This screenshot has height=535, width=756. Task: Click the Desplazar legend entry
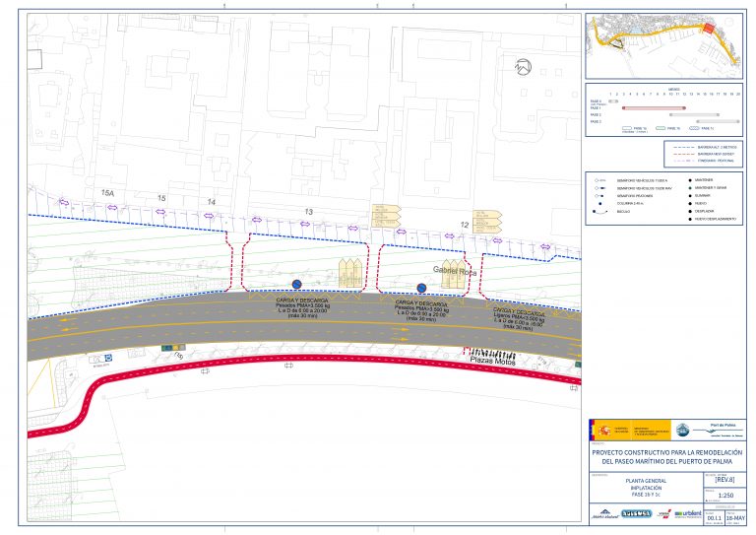(705, 211)
